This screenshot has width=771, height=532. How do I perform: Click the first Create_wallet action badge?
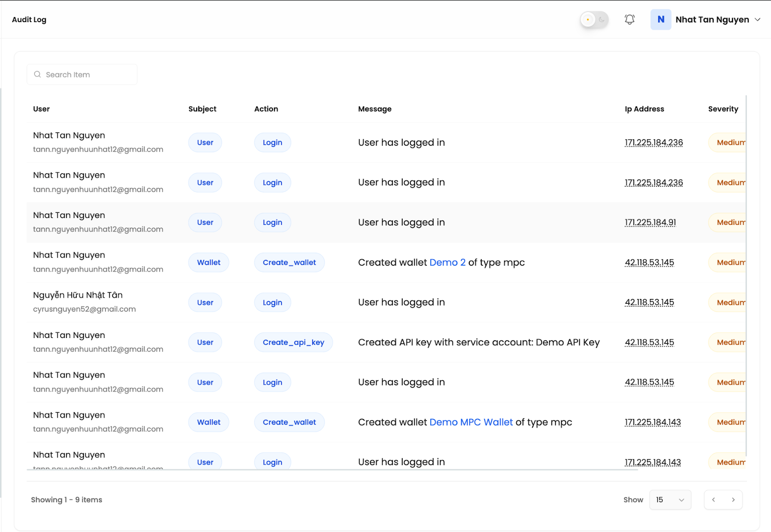coord(289,262)
